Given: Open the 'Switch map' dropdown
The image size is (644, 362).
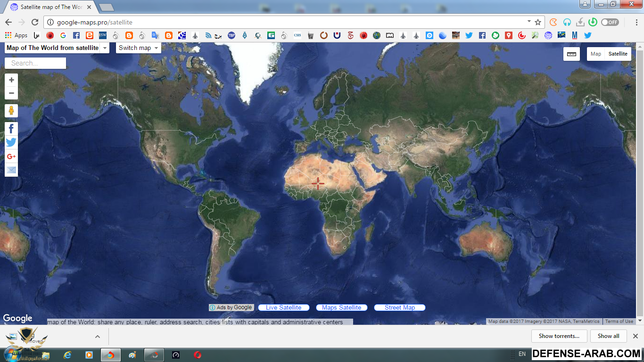Looking at the screenshot, I should tap(139, 48).
